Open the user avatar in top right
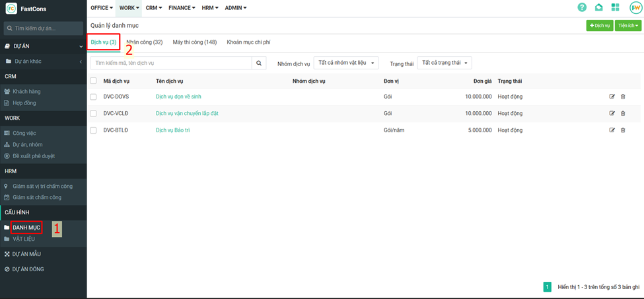Viewport: 644px width, 299px height. pyautogui.click(x=635, y=8)
